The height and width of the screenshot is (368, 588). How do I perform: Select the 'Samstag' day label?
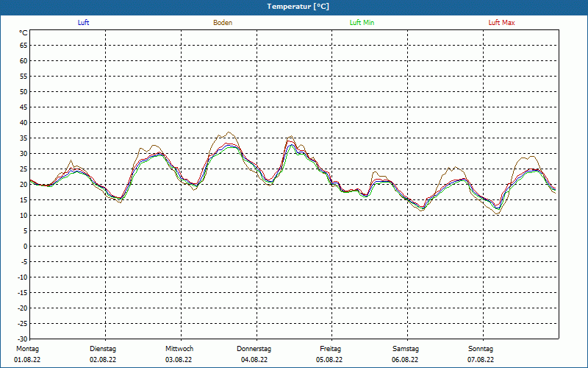[406, 349]
